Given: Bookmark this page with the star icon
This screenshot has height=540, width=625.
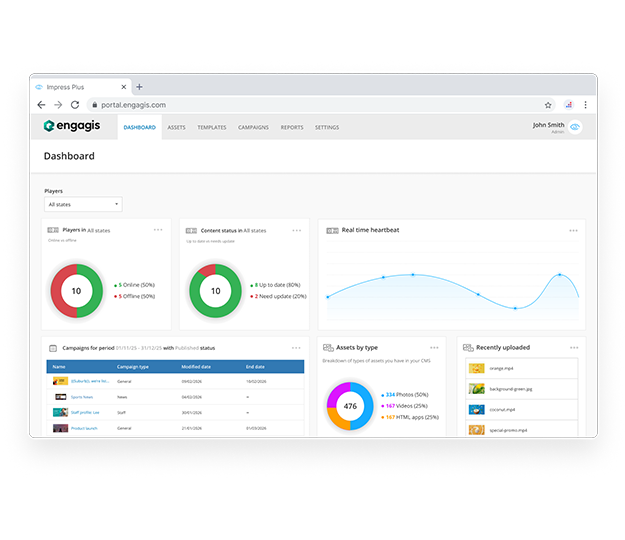Looking at the screenshot, I should (548, 104).
